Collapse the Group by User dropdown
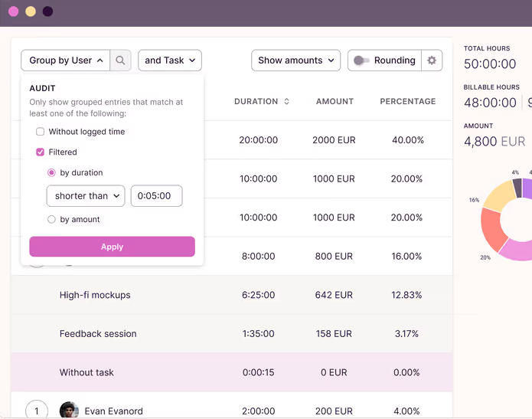Screen dimensions: 532x419 point(66,61)
